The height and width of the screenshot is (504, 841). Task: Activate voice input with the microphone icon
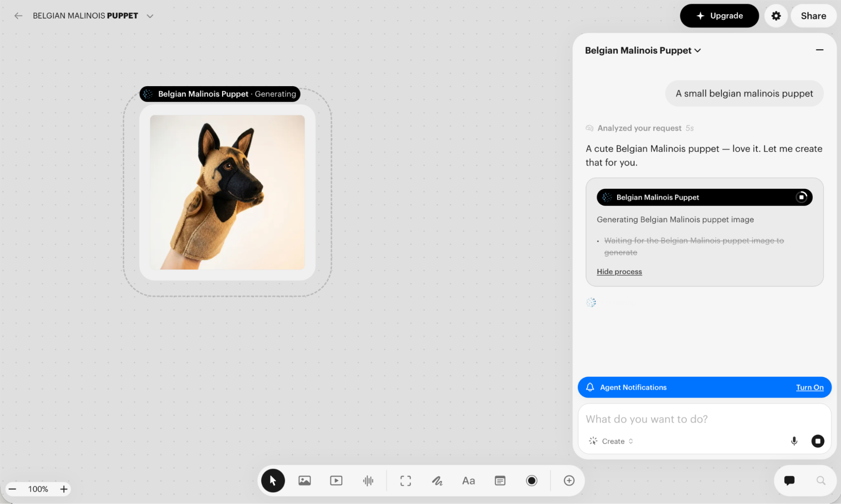pos(794,441)
